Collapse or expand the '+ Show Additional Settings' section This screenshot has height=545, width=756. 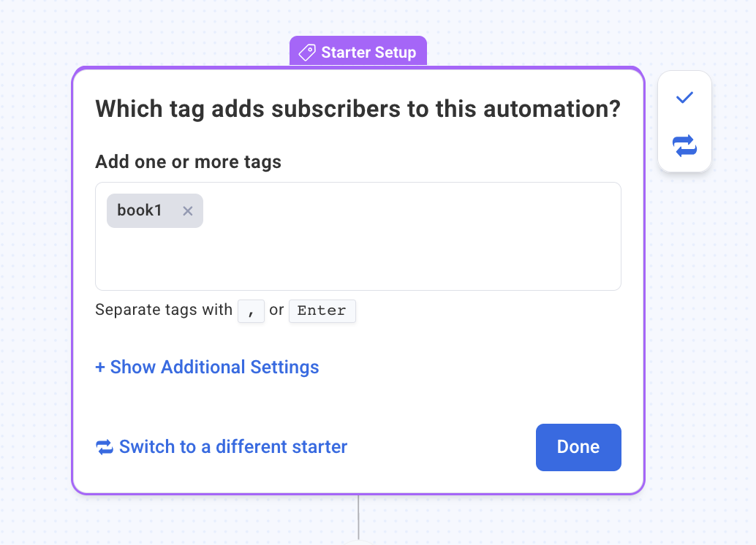[x=207, y=367]
